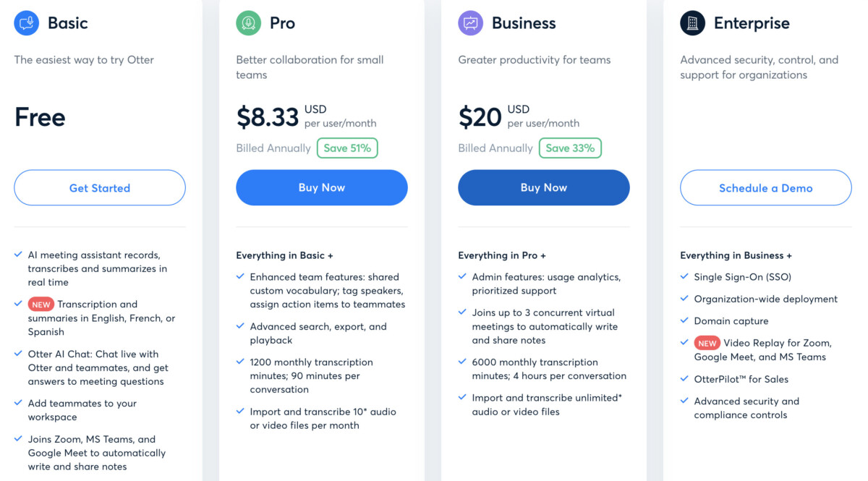Click Buy Now for the Business plan
Screen dimensions: 868x481
pos(543,187)
